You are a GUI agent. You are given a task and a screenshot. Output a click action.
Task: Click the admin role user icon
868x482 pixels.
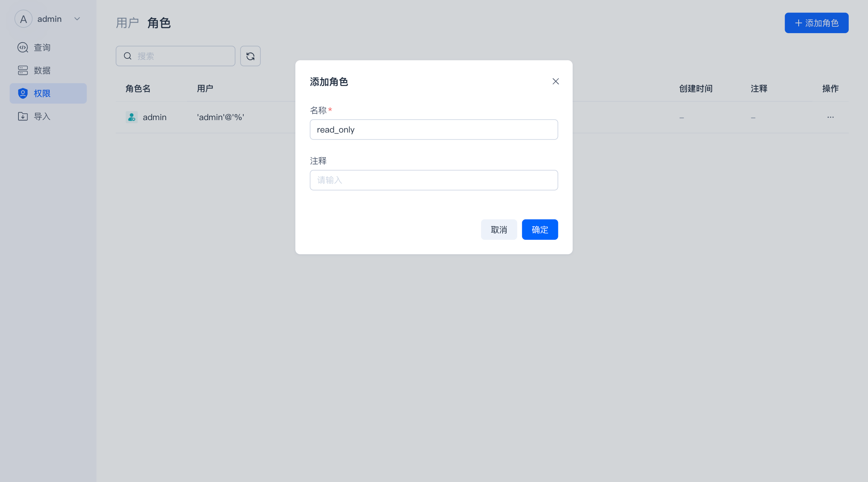tap(131, 117)
